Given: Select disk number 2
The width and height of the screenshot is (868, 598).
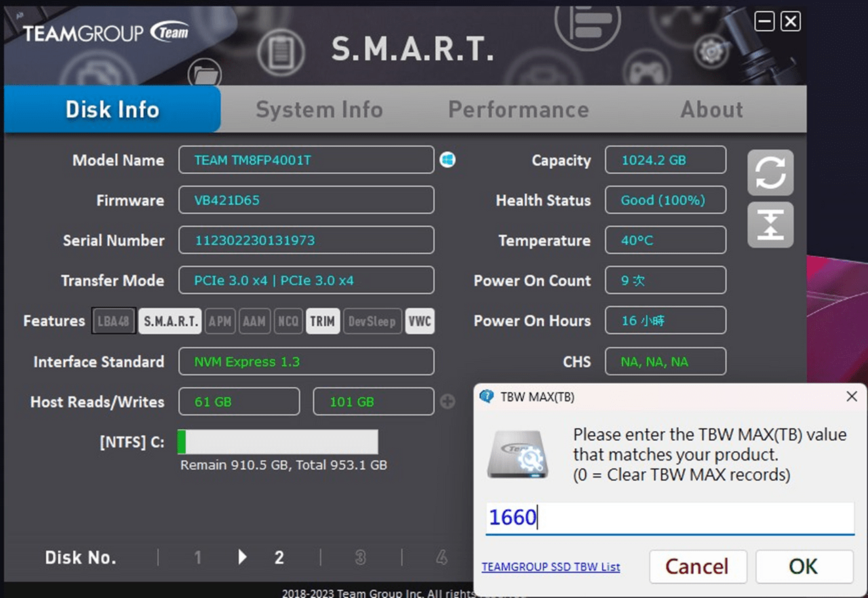Looking at the screenshot, I should 279,557.
